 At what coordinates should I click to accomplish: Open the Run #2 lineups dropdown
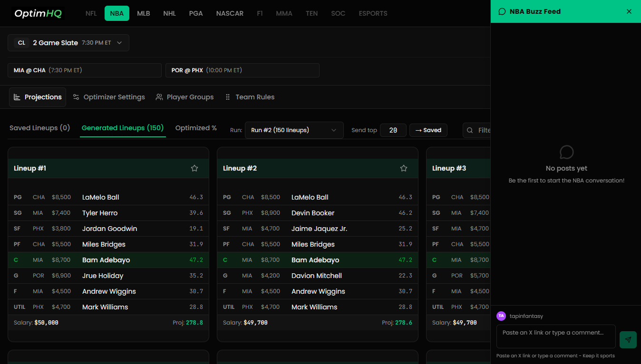coord(294,130)
